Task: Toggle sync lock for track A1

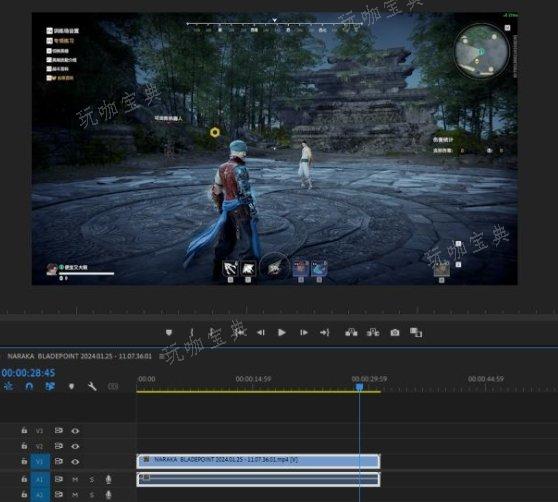Action: (59, 479)
